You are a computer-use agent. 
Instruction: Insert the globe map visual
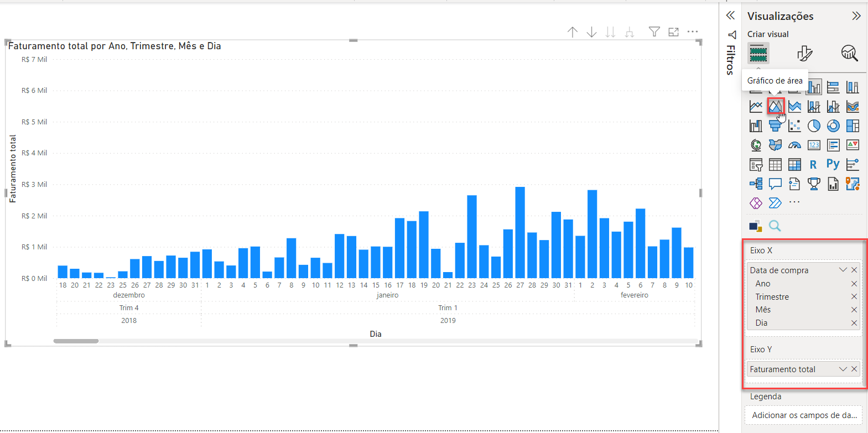(756, 145)
